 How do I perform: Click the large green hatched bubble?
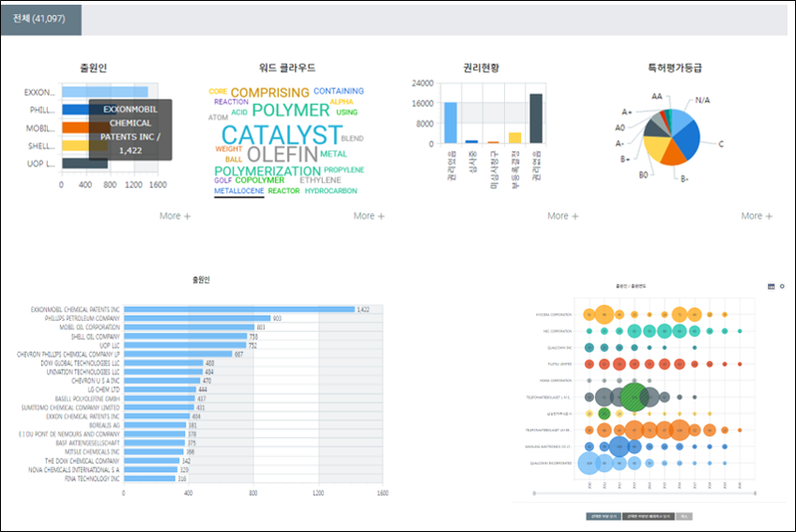pyautogui.click(x=635, y=396)
